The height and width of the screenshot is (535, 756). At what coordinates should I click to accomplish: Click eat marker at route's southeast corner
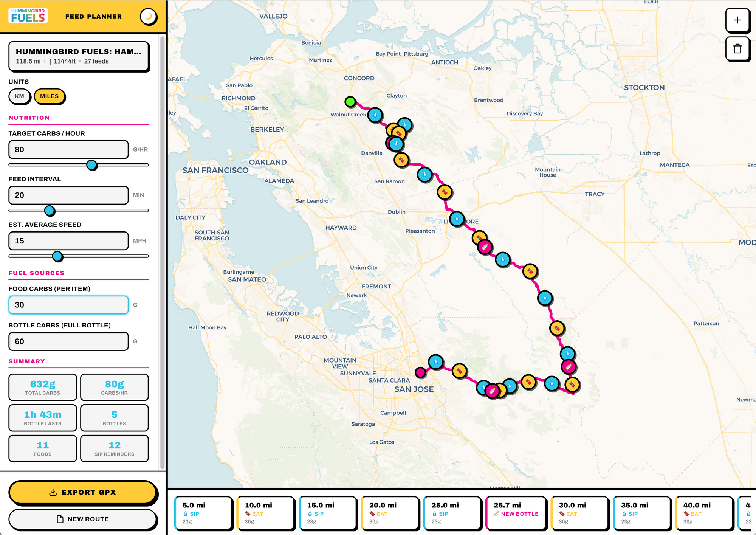[572, 385]
